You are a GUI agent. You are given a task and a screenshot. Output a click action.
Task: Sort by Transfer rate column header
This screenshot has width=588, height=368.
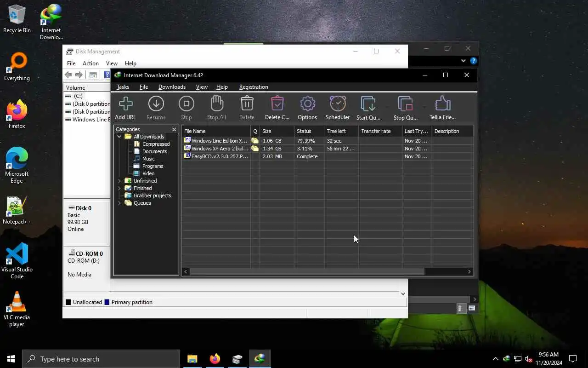pos(380,131)
